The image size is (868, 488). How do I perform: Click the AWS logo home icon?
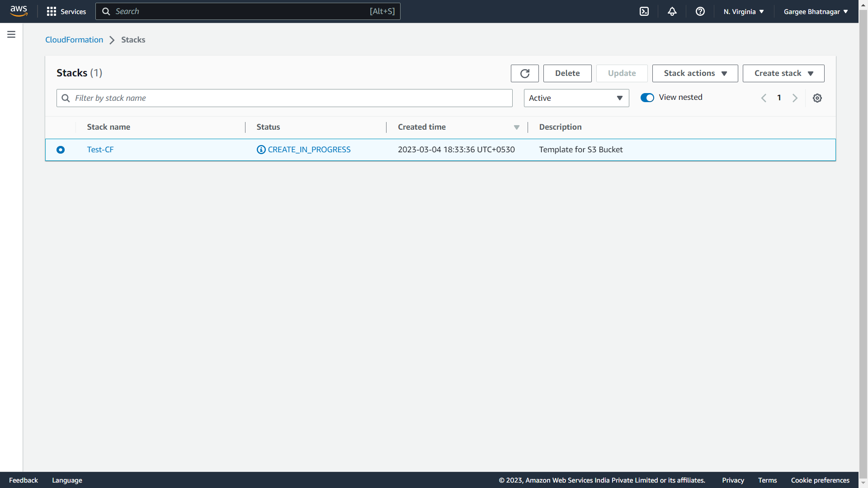19,11
